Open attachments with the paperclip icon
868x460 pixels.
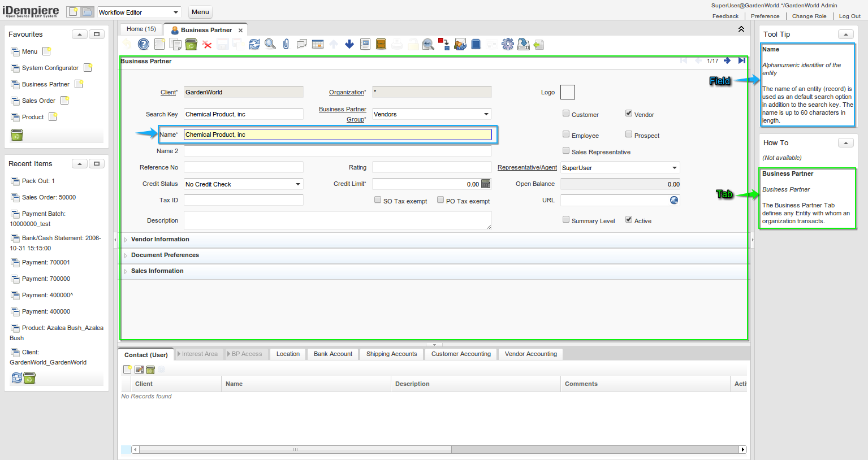[286, 44]
